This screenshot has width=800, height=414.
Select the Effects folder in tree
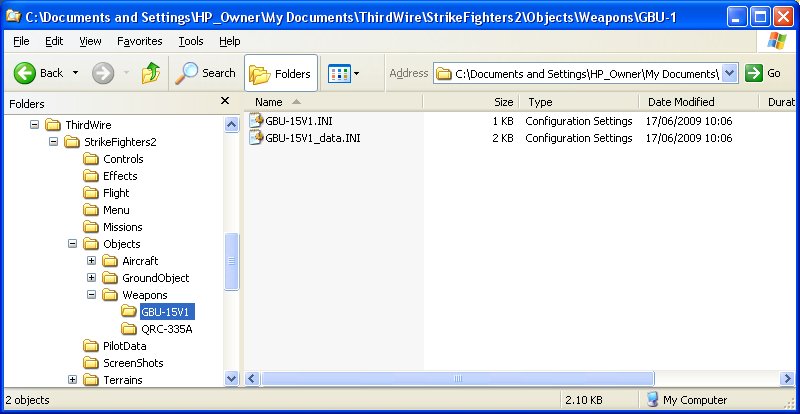(x=110, y=176)
